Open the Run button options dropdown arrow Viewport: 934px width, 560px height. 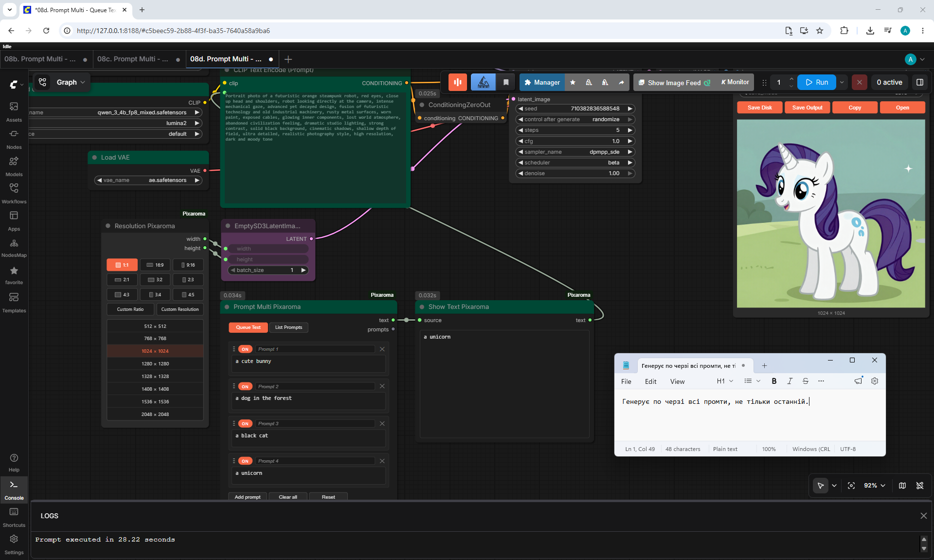842,82
